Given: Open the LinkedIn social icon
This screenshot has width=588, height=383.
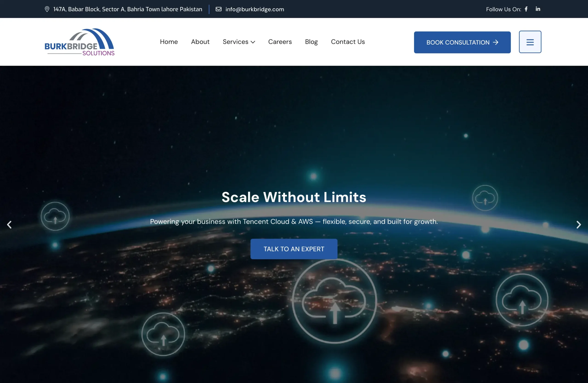Looking at the screenshot, I should pyautogui.click(x=538, y=9).
